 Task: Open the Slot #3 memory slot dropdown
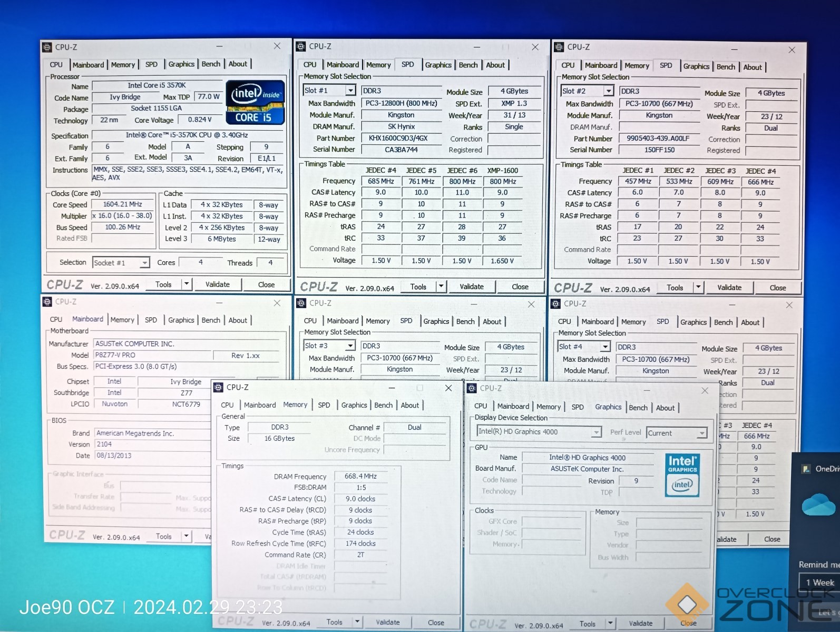[350, 346]
